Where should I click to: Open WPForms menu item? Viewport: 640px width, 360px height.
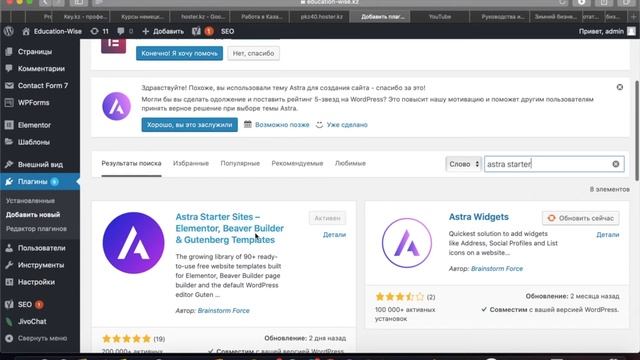pyautogui.click(x=33, y=102)
